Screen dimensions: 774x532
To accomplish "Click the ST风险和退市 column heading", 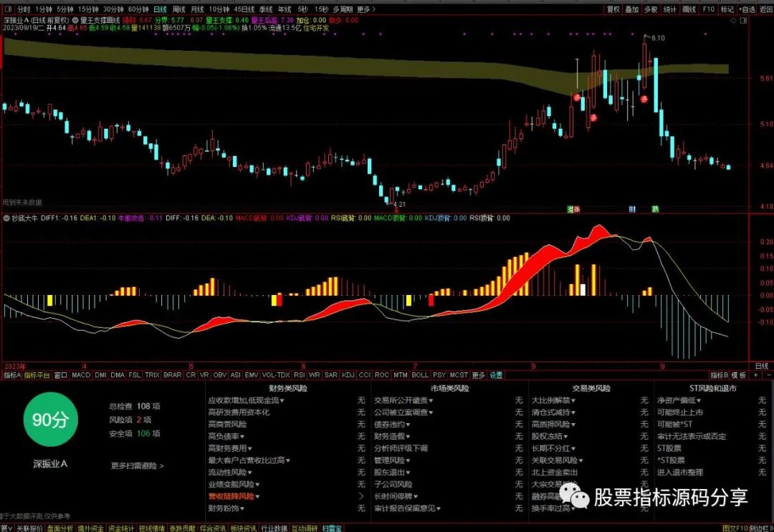I will [x=713, y=389].
